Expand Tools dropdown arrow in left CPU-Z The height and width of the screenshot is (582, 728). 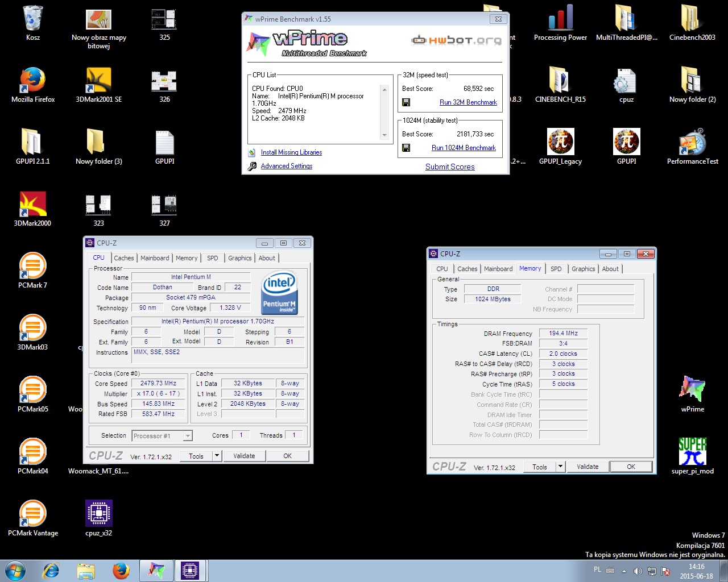217,456
